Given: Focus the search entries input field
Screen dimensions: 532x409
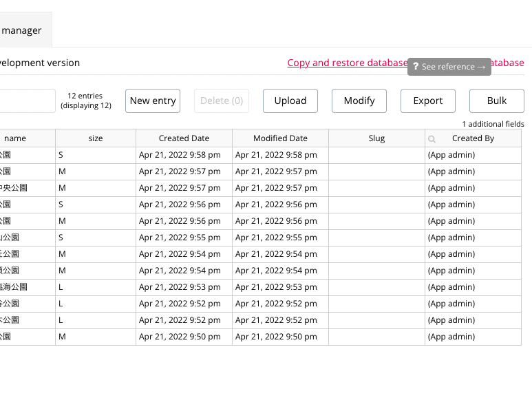Looking at the screenshot, I should pos(27,101).
